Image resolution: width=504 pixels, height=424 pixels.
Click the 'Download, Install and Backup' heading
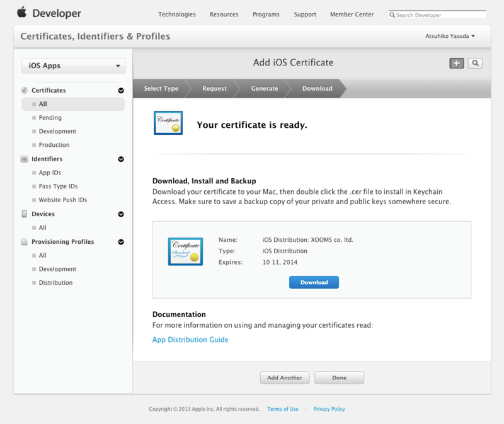(x=204, y=181)
